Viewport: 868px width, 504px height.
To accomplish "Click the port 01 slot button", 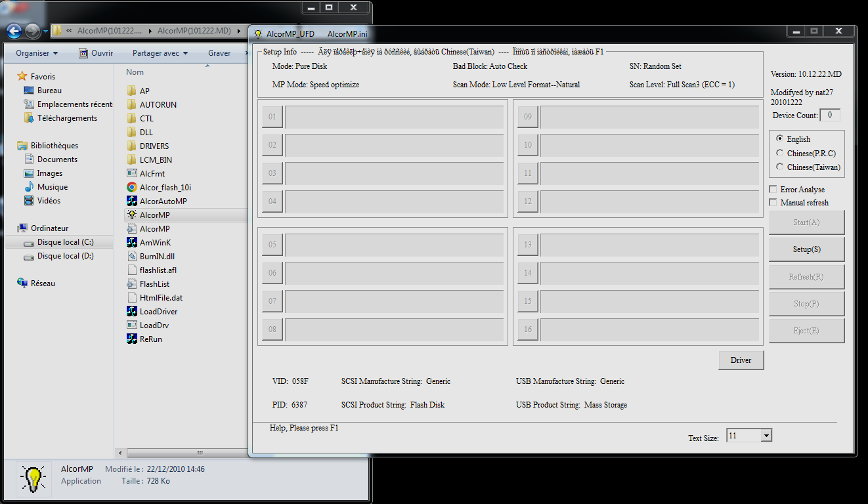I will pos(272,117).
